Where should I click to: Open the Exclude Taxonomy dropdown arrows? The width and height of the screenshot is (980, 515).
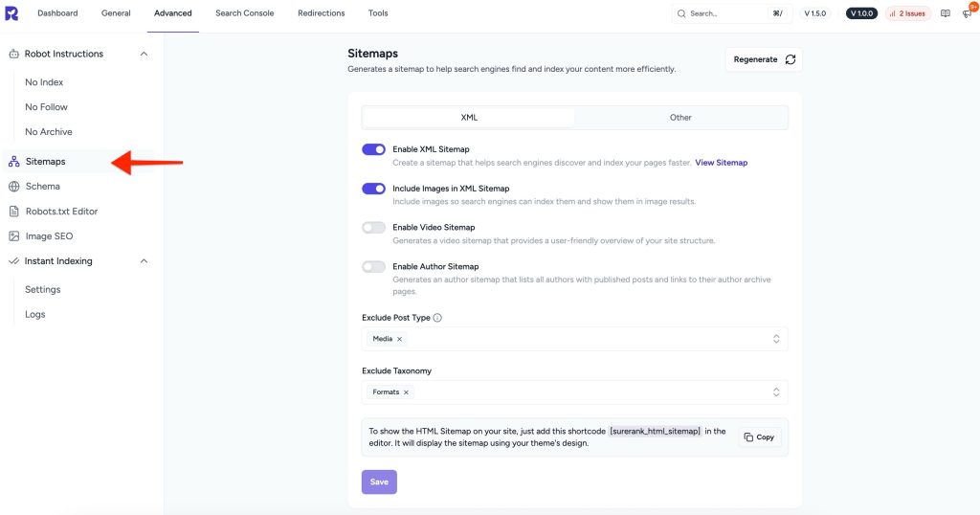click(775, 392)
